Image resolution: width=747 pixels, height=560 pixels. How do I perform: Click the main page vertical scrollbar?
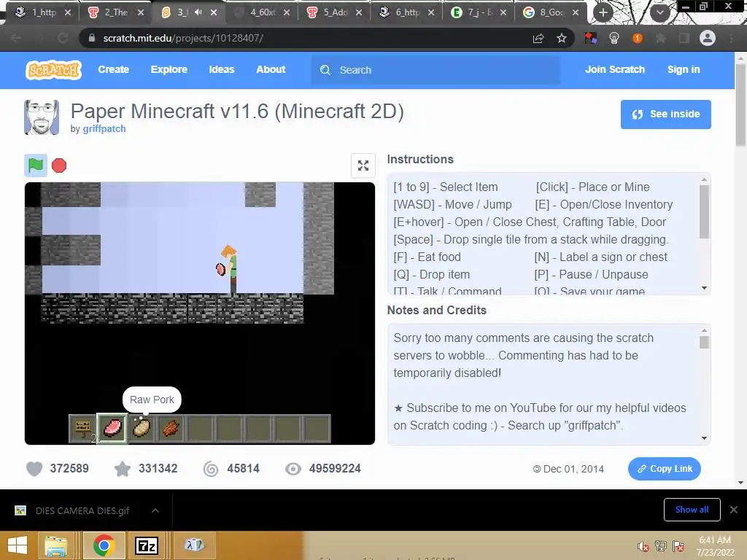coord(740,105)
